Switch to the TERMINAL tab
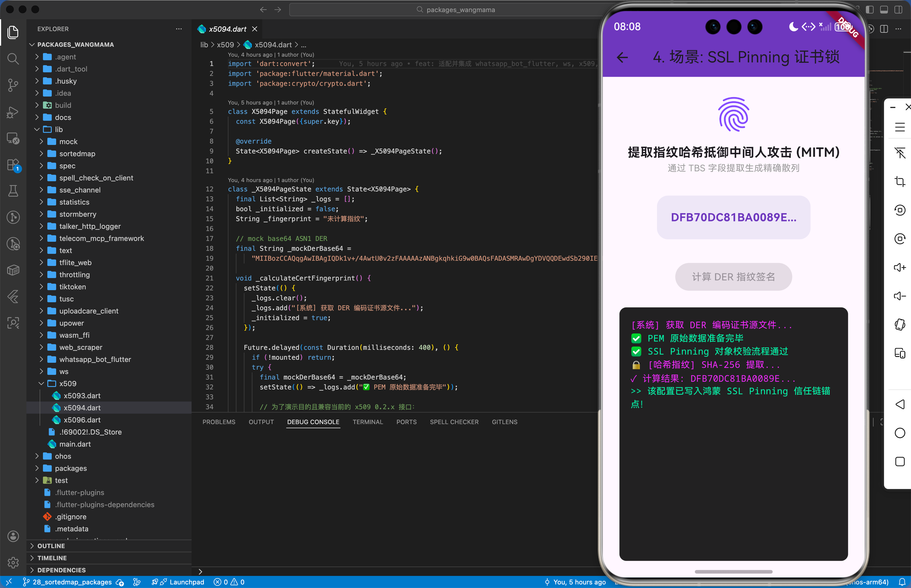This screenshot has width=911, height=588. (367, 422)
